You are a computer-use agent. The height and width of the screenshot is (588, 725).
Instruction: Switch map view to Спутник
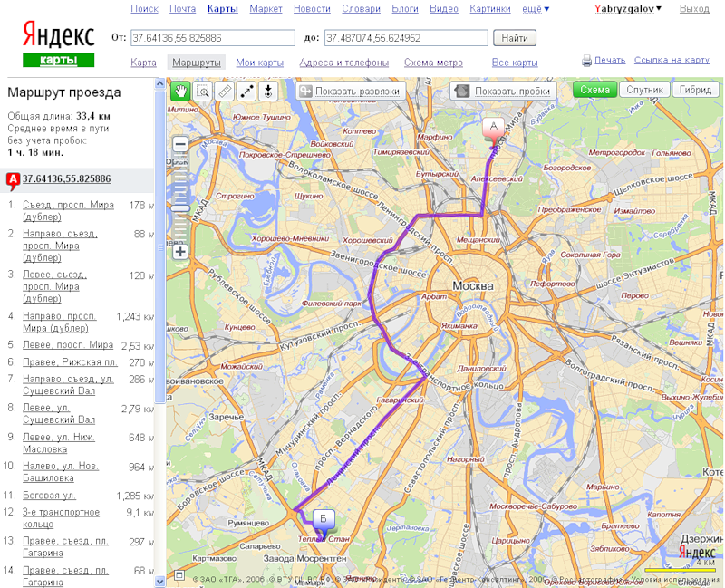click(x=645, y=91)
